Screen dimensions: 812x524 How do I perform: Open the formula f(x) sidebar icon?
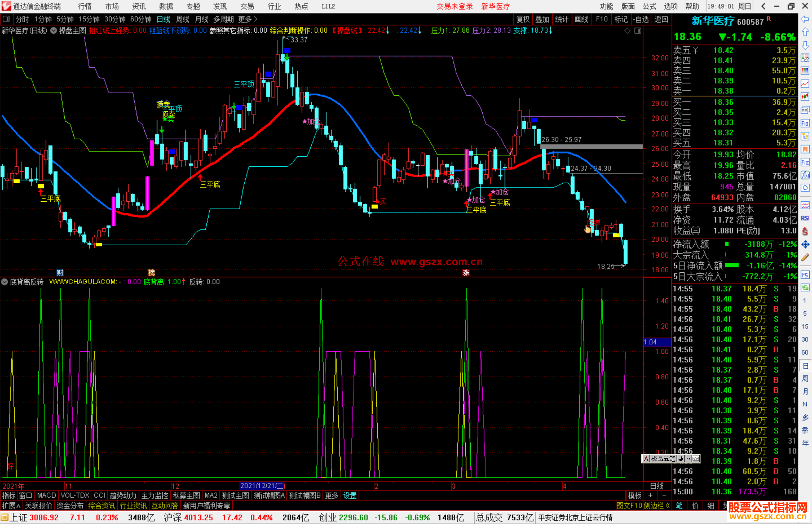coord(805,175)
